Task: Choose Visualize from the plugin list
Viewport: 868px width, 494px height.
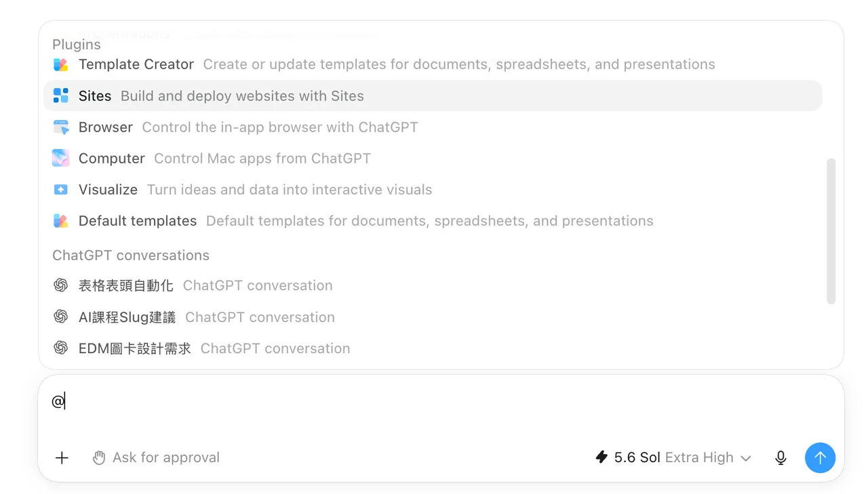Action: point(433,190)
